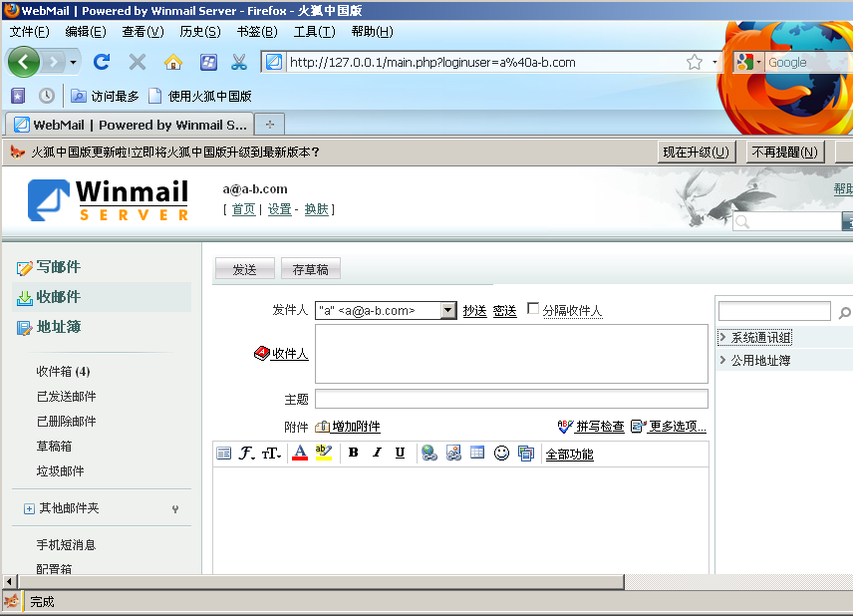Expand the 其他邮件夹 plus box
Screen dimensions: 853x616
tap(29, 508)
